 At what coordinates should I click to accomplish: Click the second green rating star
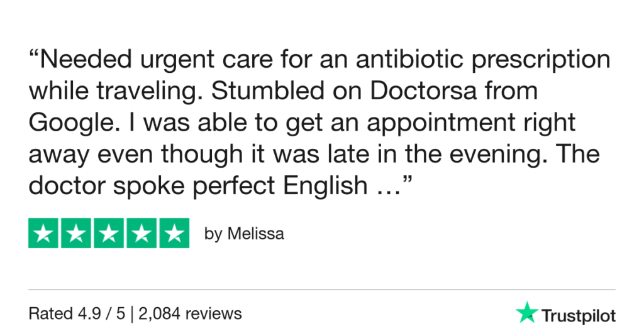click(x=76, y=233)
